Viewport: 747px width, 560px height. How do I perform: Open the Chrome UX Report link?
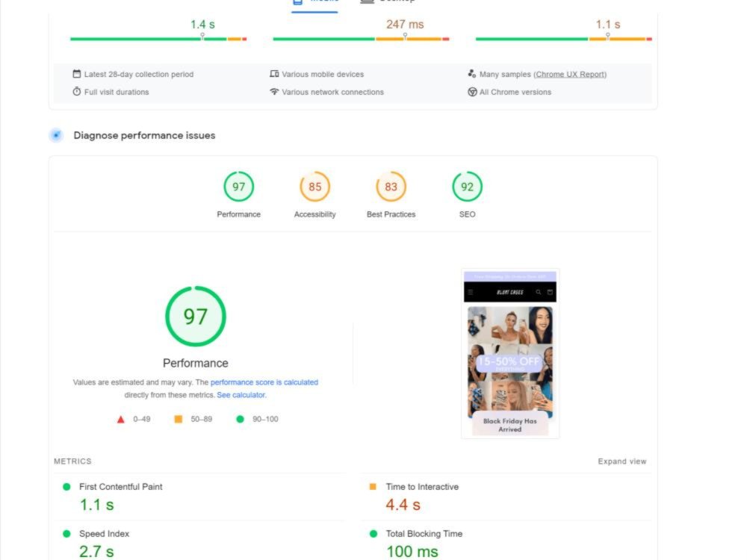(x=570, y=74)
